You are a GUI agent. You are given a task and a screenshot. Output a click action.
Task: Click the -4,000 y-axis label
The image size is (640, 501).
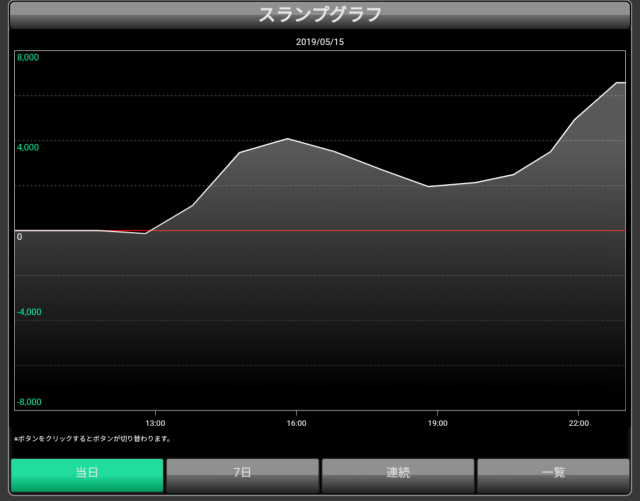point(29,312)
